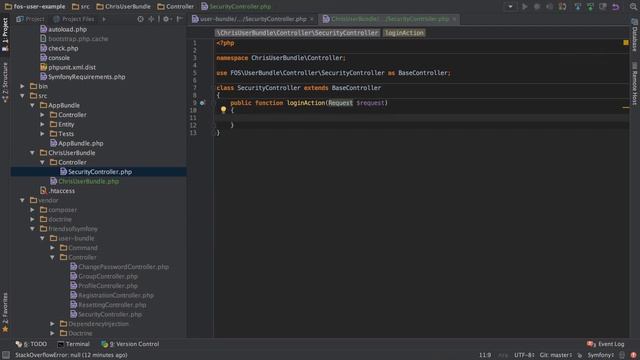
Task: Select ChangePasswordController.php in vendor
Action: [119, 267]
